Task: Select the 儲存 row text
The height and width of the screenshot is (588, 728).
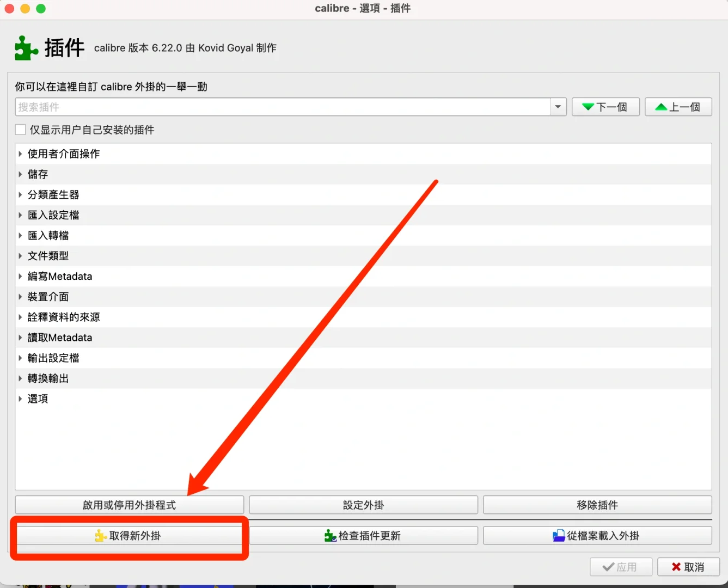Action: point(38,174)
